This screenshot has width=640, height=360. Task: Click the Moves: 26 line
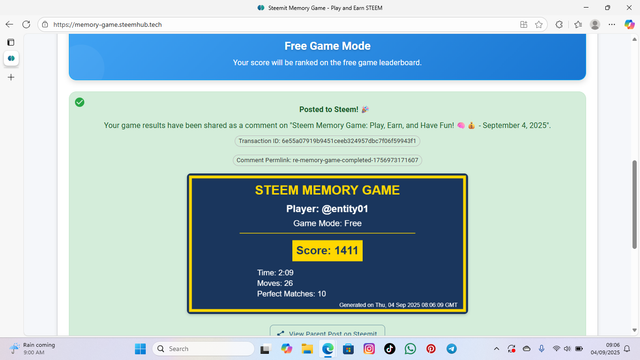point(275,283)
